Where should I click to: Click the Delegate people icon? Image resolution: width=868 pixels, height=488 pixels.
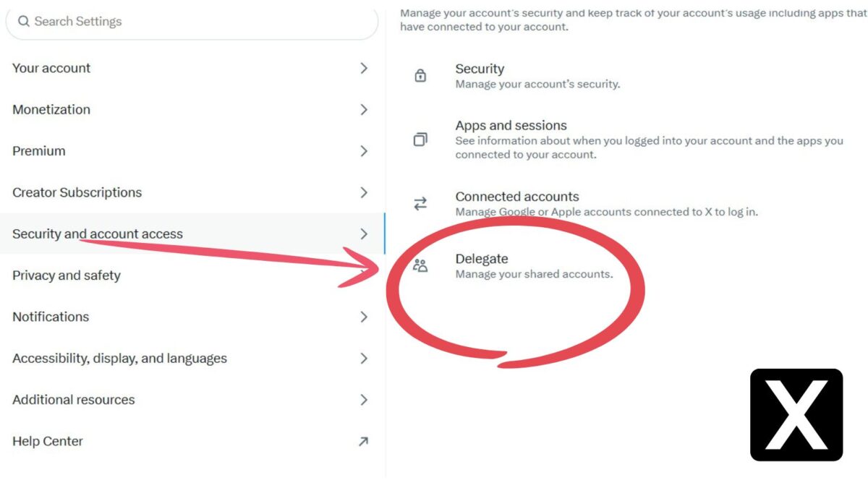coord(420,265)
